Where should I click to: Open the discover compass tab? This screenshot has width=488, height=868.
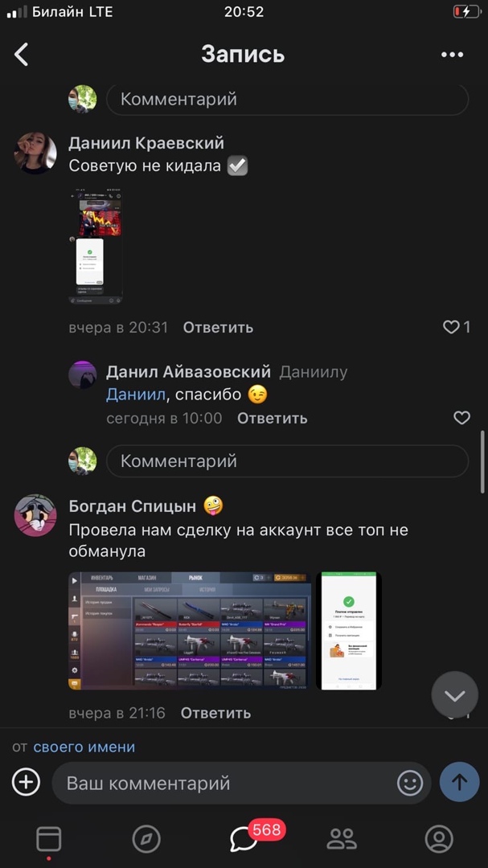click(146, 839)
